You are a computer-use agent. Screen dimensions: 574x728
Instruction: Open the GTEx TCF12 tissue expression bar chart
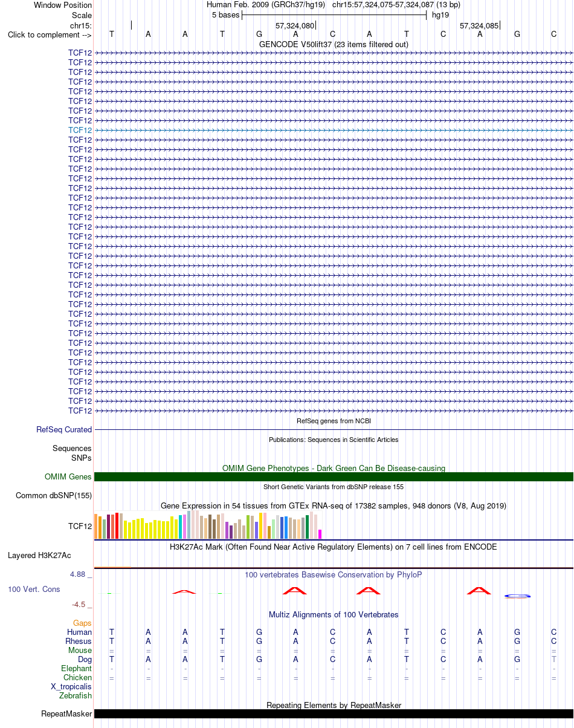point(208,525)
